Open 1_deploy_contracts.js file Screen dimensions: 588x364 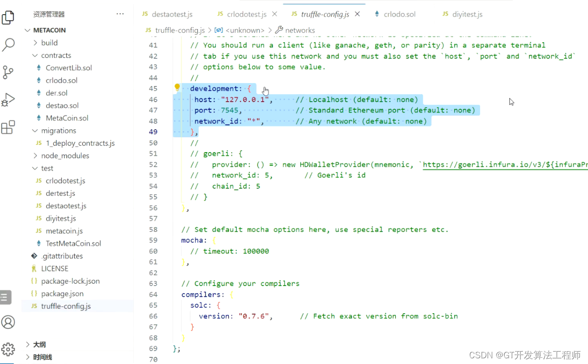[x=80, y=143]
